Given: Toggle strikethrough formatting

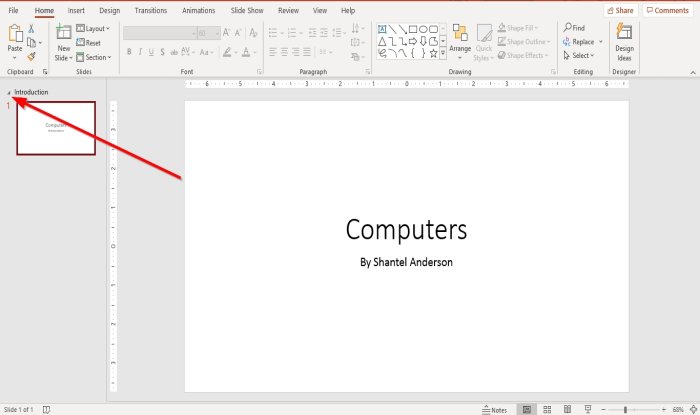Looking at the screenshot, I should pos(174,52).
